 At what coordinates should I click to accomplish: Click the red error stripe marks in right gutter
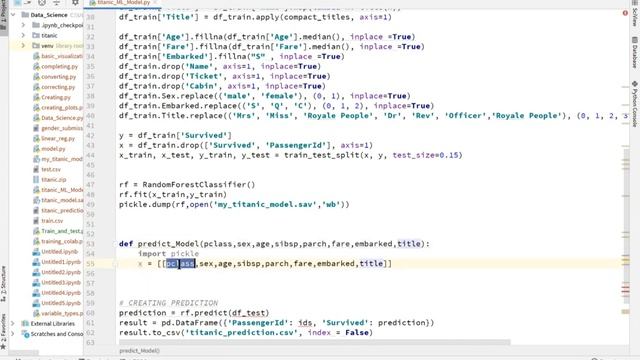pyautogui.click(x=625, y=290)
